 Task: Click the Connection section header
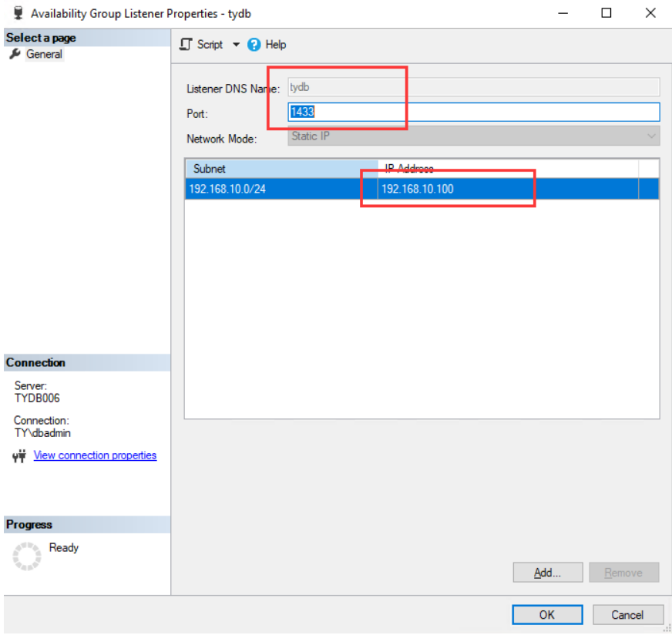(87, 362)
